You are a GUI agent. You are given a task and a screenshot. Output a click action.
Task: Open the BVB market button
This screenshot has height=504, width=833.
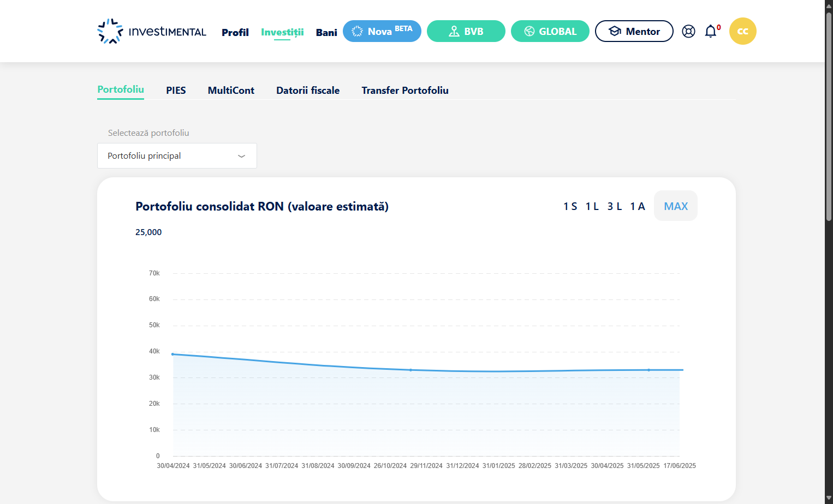(466, 31)
